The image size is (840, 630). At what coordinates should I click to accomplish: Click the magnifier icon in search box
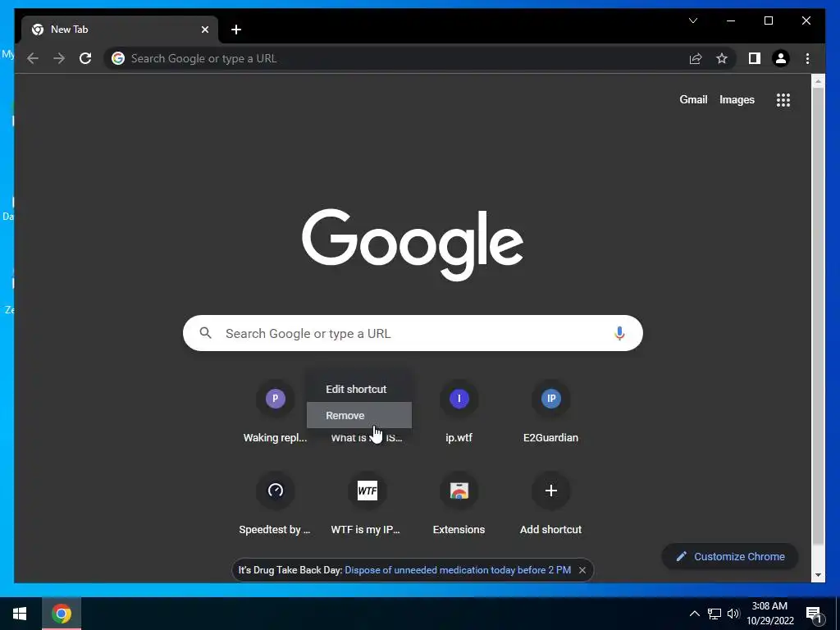pyautogui.click(x=206, y=333)
